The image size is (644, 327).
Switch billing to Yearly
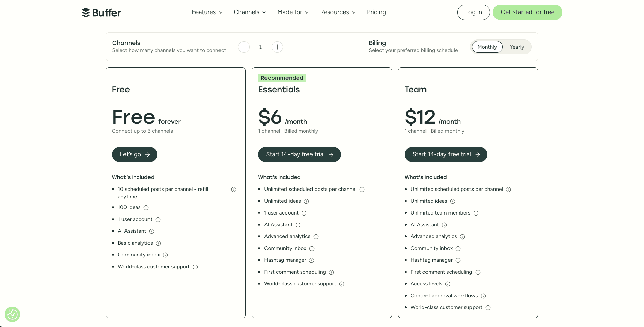[516, 47]
